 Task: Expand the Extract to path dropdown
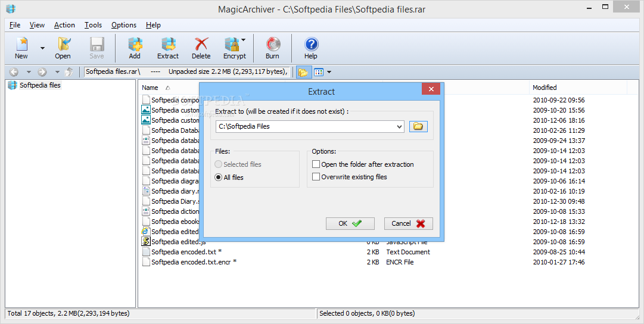click(x=399, y=127)
